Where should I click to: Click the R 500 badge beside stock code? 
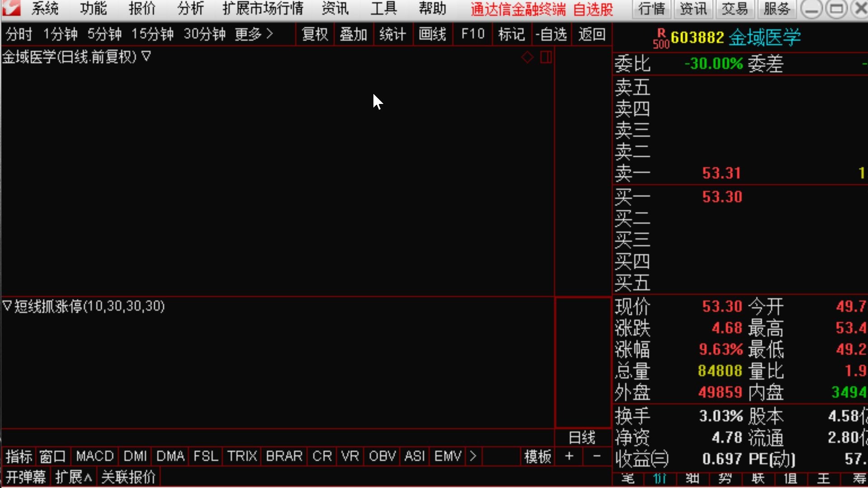click(661, 38)
